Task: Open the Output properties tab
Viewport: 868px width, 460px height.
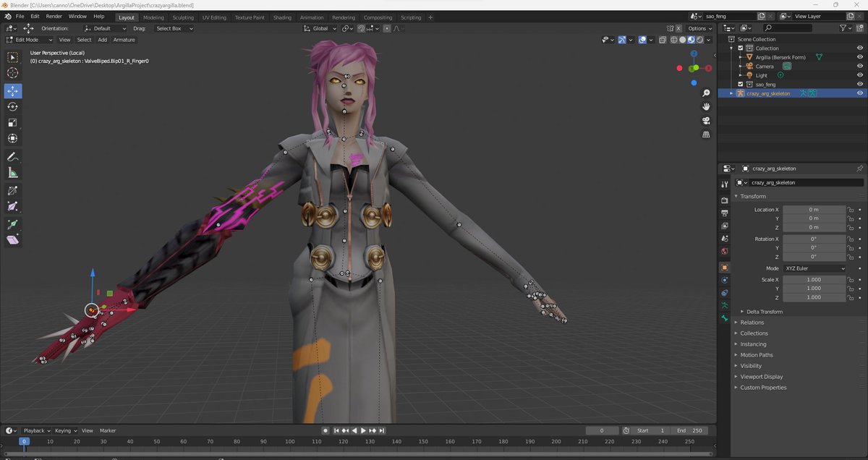Action: [x=725, y=213]
